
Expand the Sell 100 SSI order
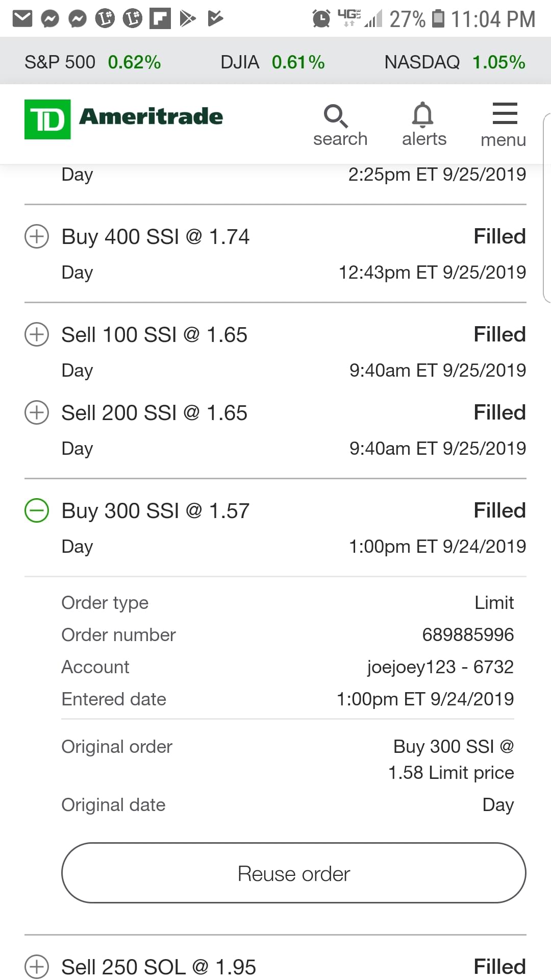pos(37,335)
